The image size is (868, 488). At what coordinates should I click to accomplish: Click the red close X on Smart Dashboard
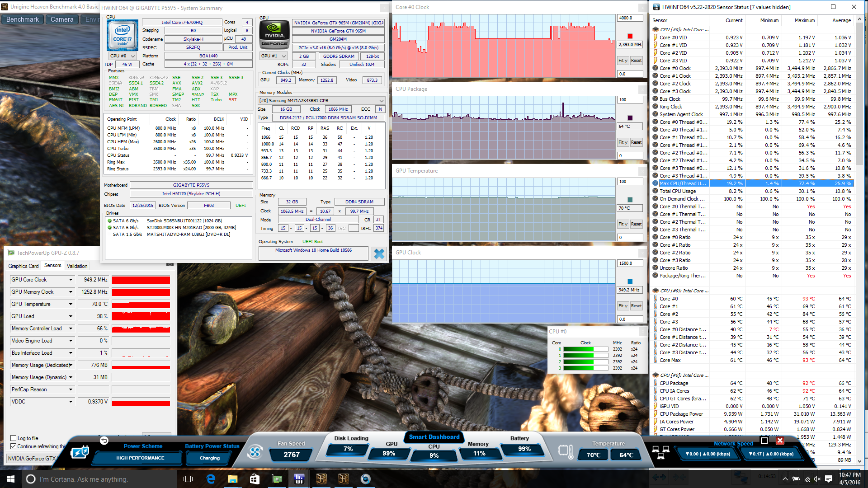780,441
